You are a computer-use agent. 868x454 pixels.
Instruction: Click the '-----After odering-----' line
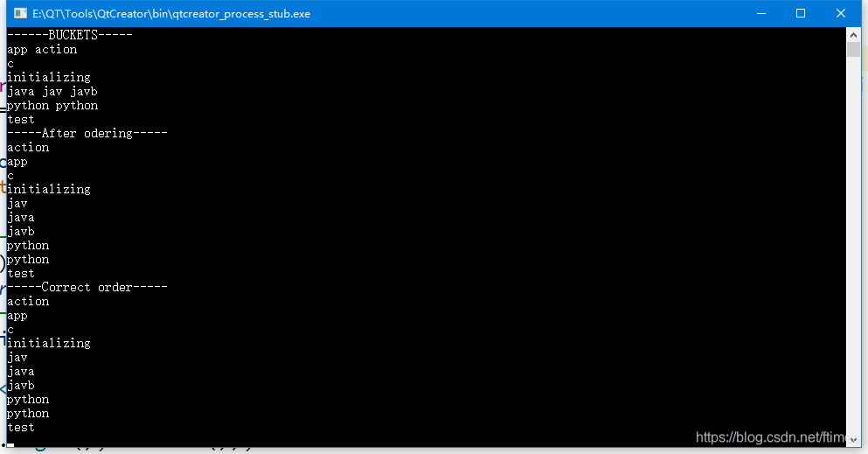87,134
